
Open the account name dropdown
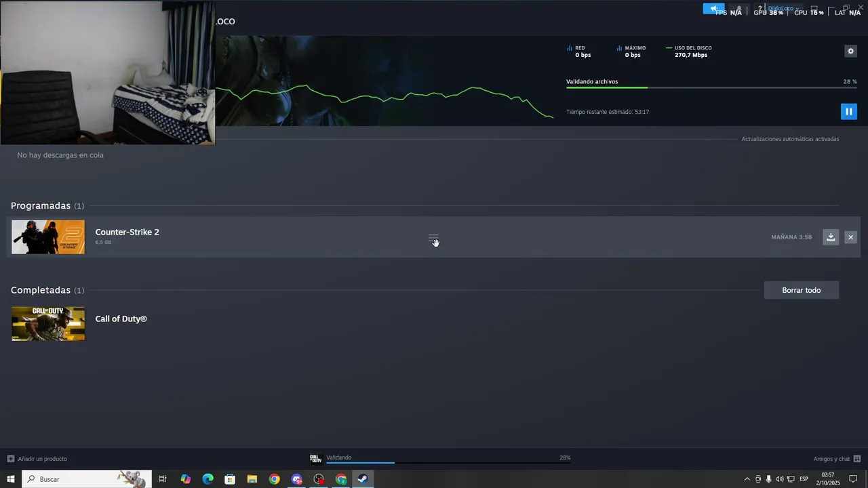click(783, 8)
